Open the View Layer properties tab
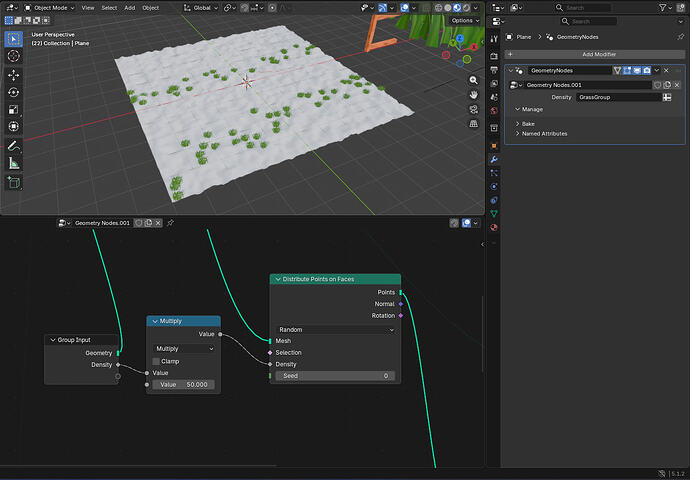Viewport: 690px width, 480px height. [x=494, y=84]
